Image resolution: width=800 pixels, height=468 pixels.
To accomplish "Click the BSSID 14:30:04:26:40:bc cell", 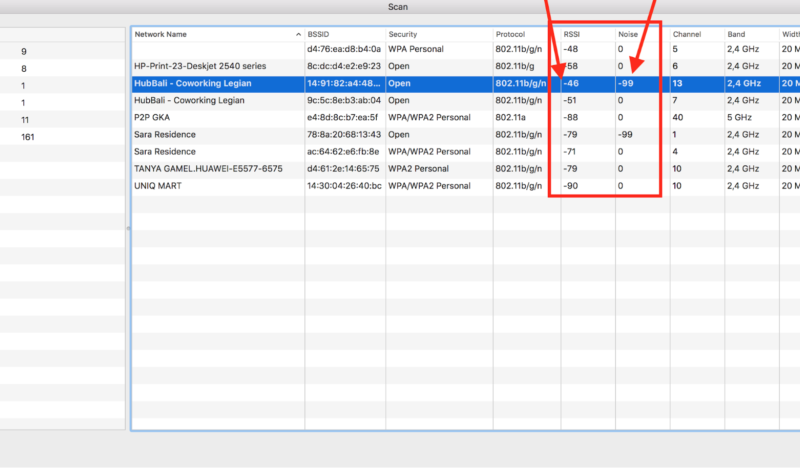I will point(344,186).
